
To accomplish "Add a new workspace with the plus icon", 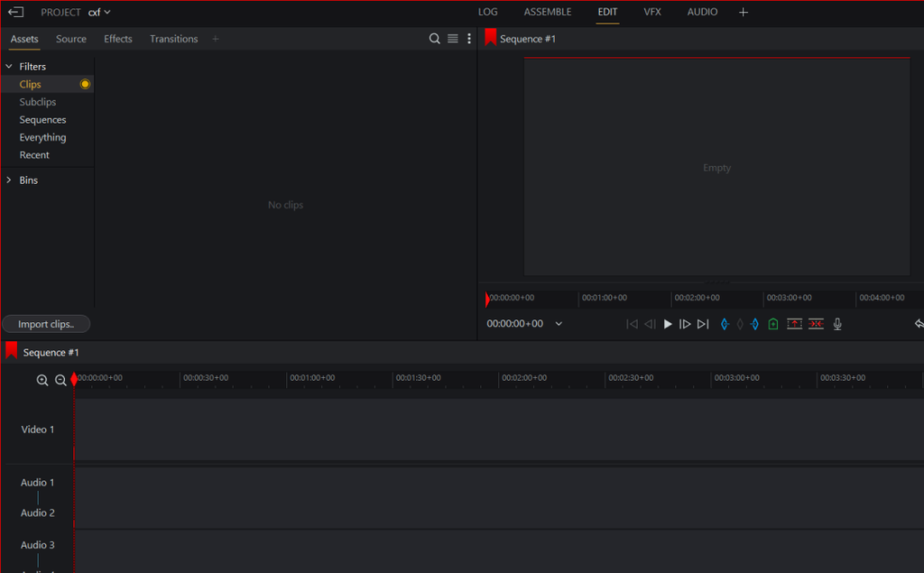I will tap(744, 12).
